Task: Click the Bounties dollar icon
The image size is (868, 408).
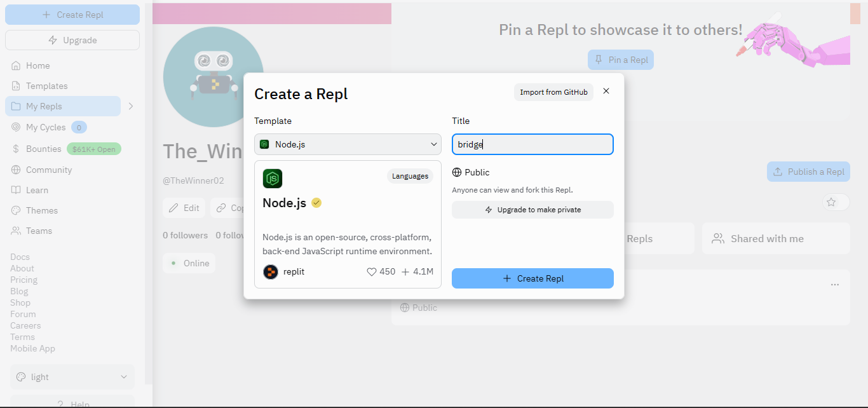Action: (16, 149)
